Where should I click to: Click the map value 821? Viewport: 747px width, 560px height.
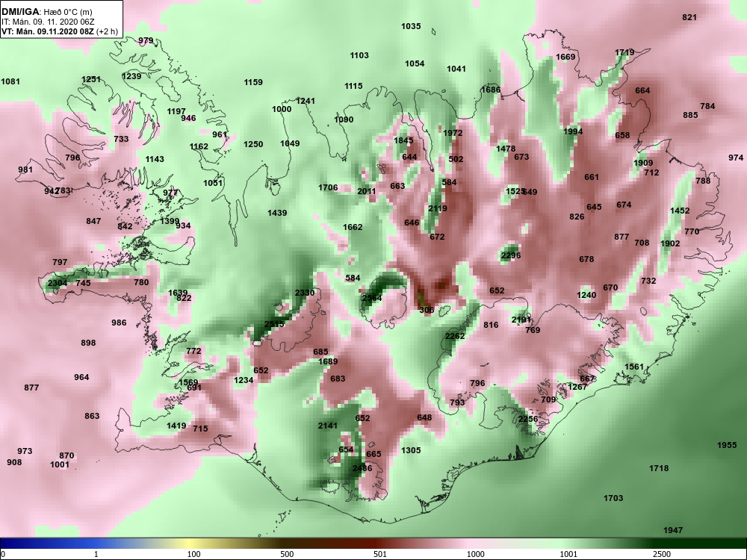coord(689,17)
